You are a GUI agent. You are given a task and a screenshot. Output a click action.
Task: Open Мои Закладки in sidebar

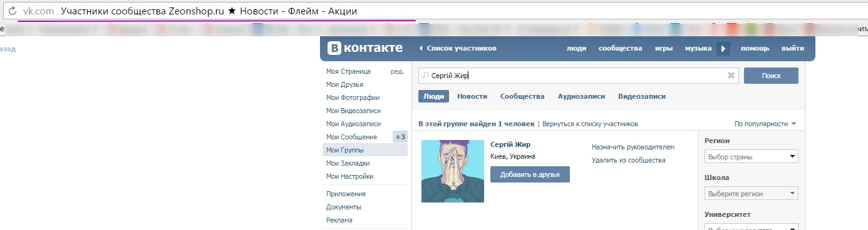click(348, 163)
